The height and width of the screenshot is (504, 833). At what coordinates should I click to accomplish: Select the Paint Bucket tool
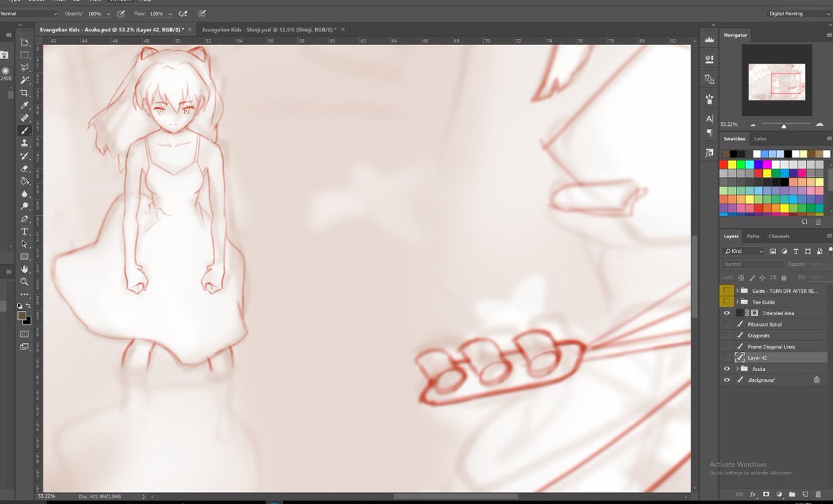pos(24,180)
